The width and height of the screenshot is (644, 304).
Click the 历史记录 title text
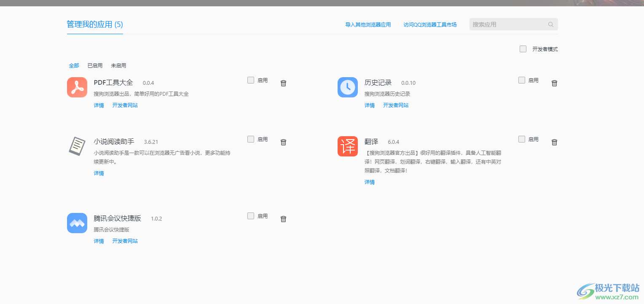click(x=378, y=83)
